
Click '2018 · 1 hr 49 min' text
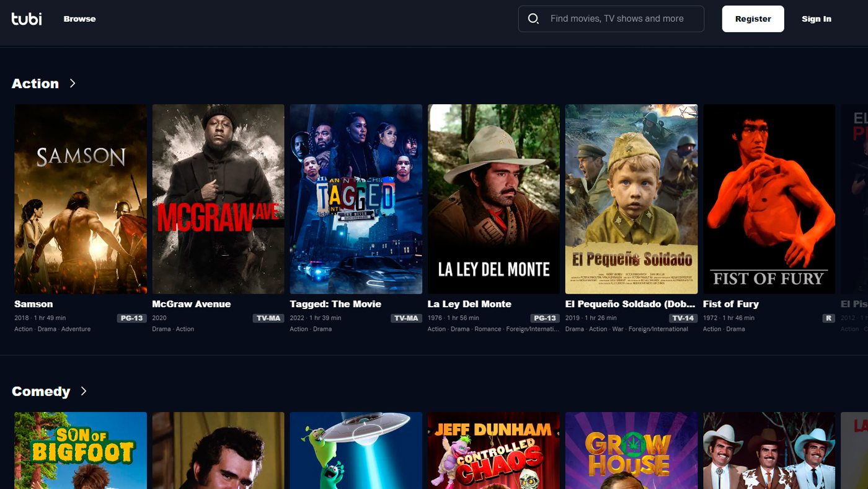[x=40, y=318]
